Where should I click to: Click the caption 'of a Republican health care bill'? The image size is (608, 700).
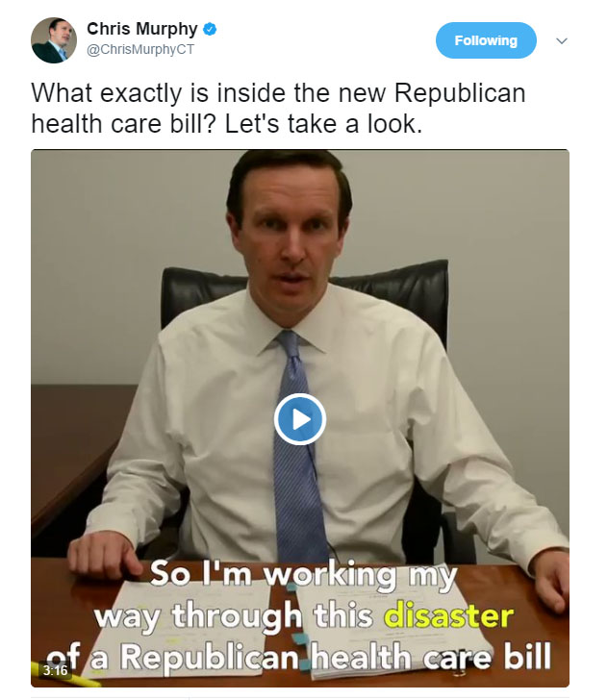tap(298, 658)
